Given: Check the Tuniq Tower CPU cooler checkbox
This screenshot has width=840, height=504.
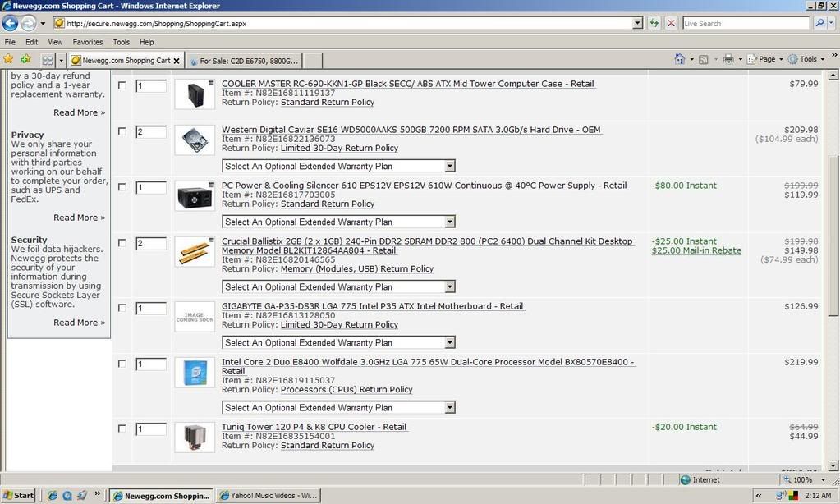Looking at the screenshot, I should [122, 428].
